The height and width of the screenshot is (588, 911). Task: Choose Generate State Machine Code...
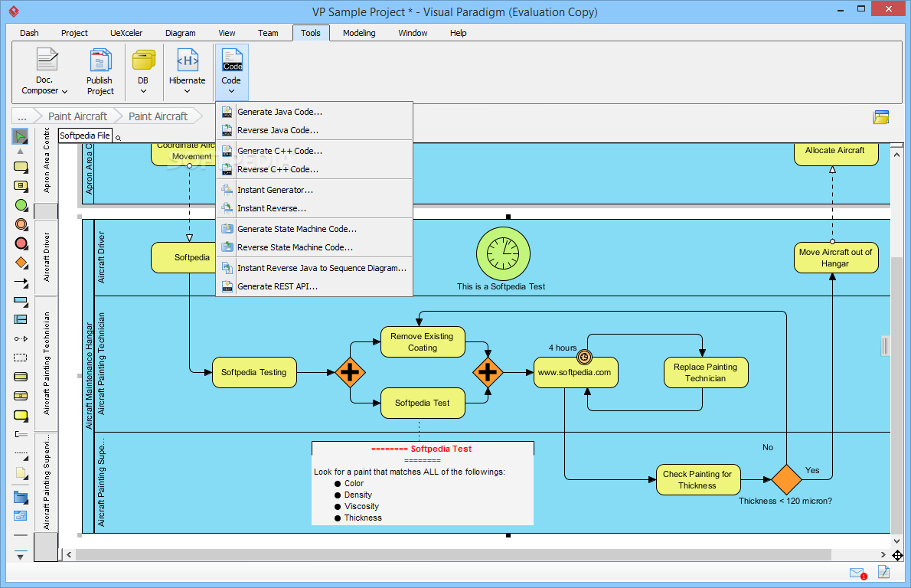coord(315,229)
